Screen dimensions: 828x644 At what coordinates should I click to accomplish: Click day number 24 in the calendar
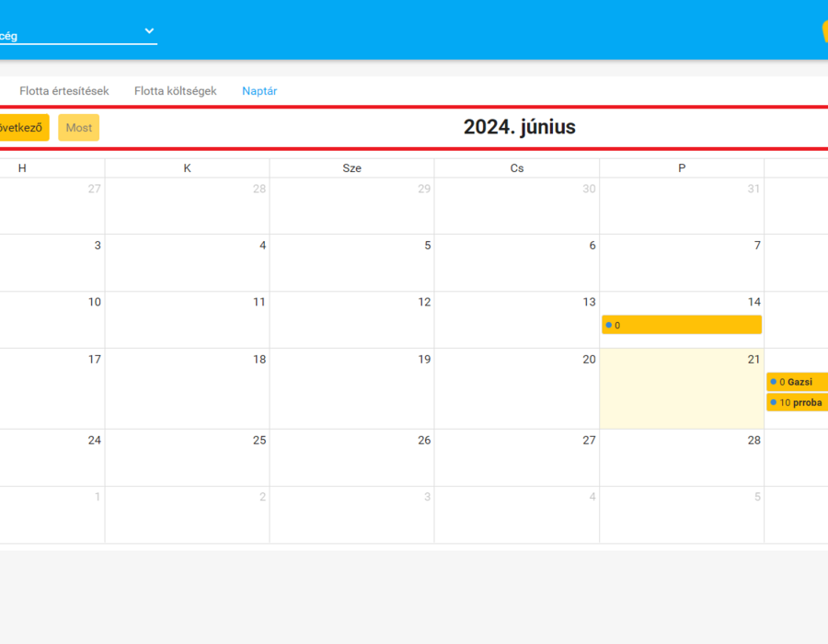pos(95,441)
